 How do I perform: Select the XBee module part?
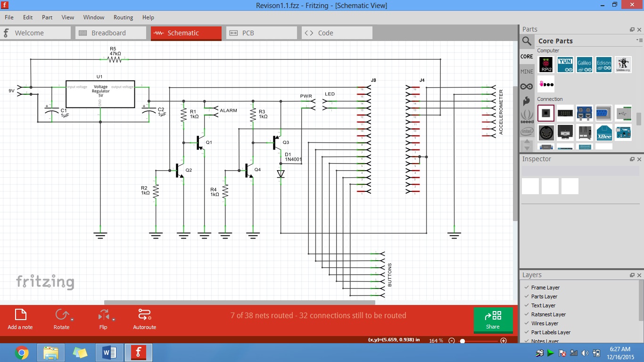click(x=603, y=132)
